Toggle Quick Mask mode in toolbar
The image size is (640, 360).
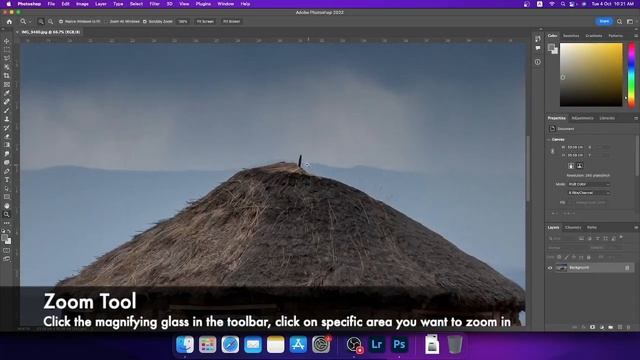click(7, 250)
